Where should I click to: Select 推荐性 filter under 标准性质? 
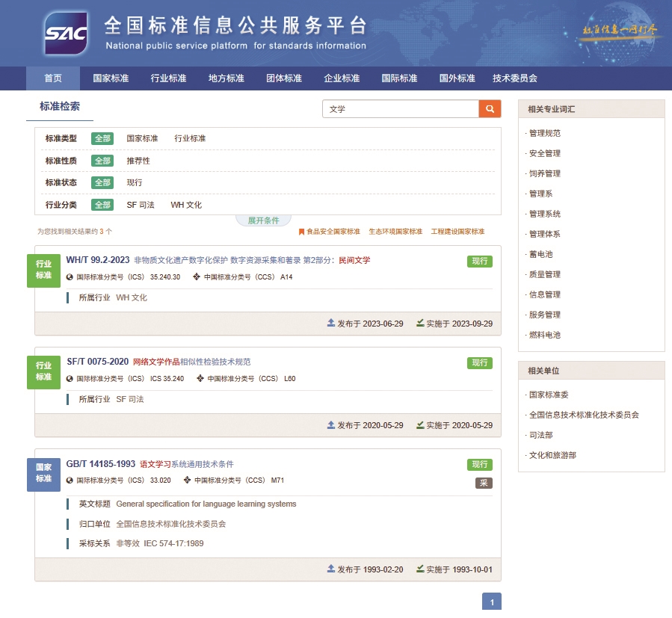click(x=138, y=161)
